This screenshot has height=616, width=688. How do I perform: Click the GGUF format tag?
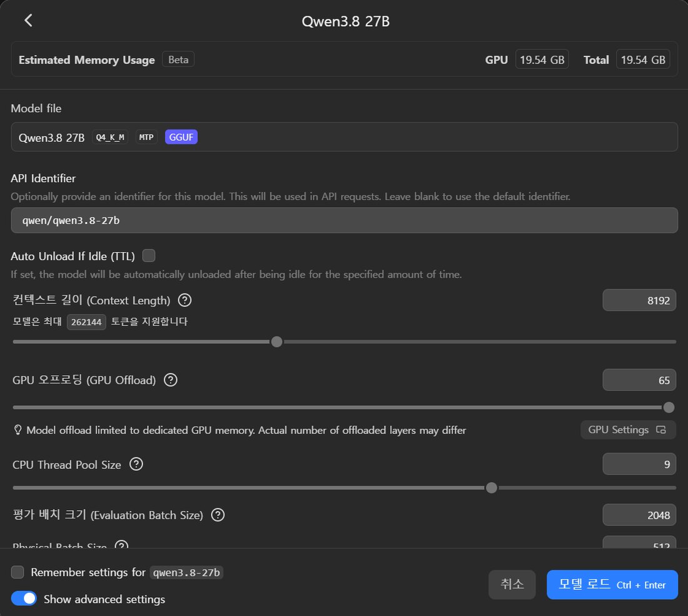(181, 138)
